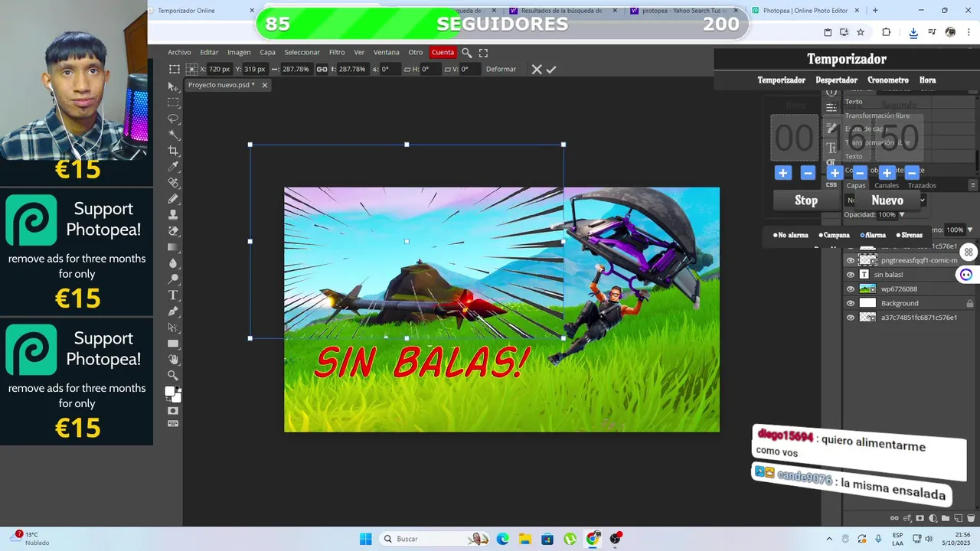Toggle fullscreen icon in Photopea menu bar

[x=483, y=53]
